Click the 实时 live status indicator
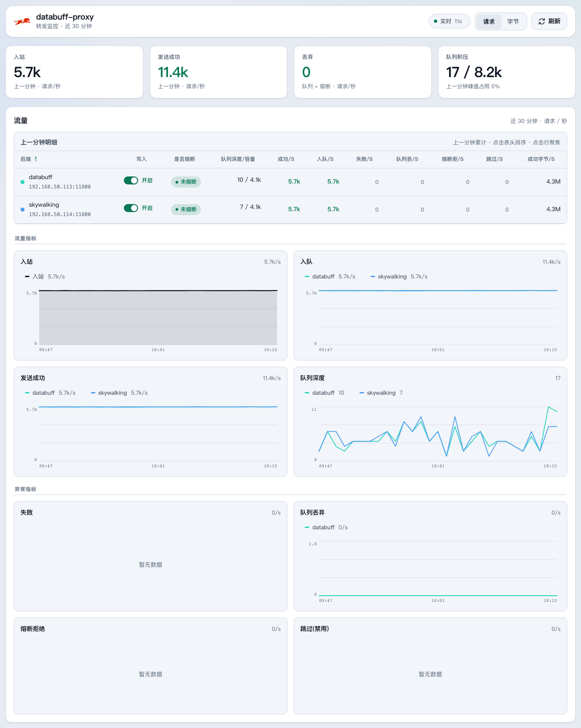This screenshot has width=581, height=728. click(449, 21)
